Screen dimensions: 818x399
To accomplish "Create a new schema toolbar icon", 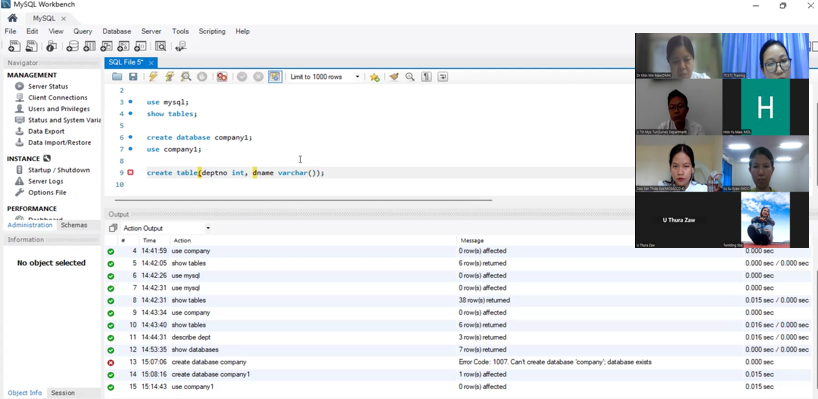I will [73, 46].
